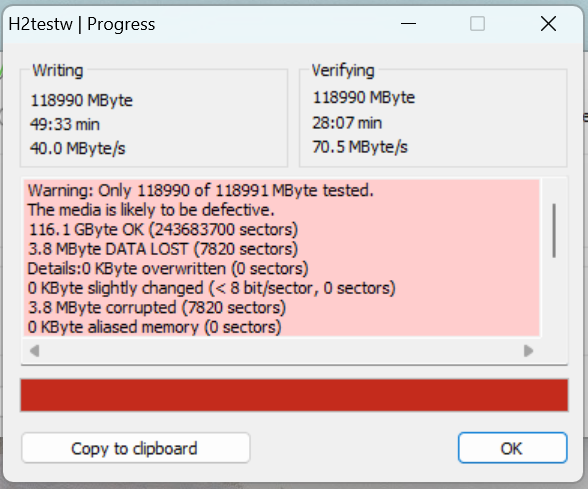Click the left scroll arrow in the log
588x489 pixels.
pyautogui.click(x=34, y=351)
